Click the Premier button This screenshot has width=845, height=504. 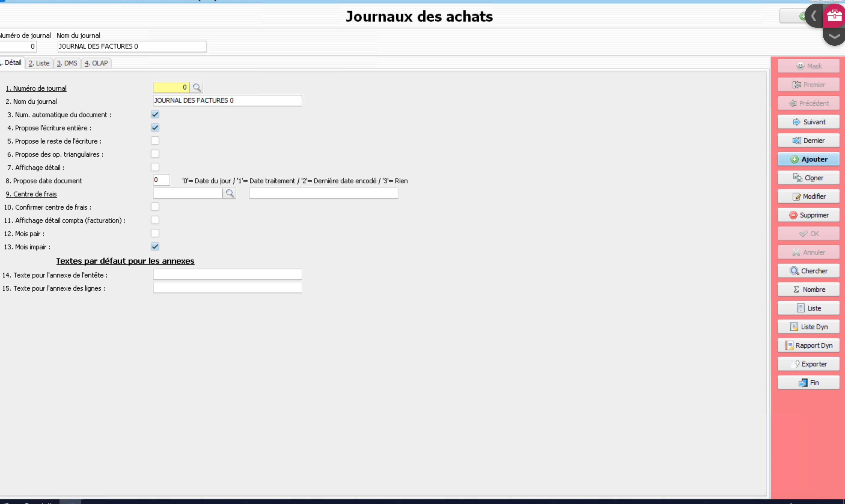click(x=808, y=85)
